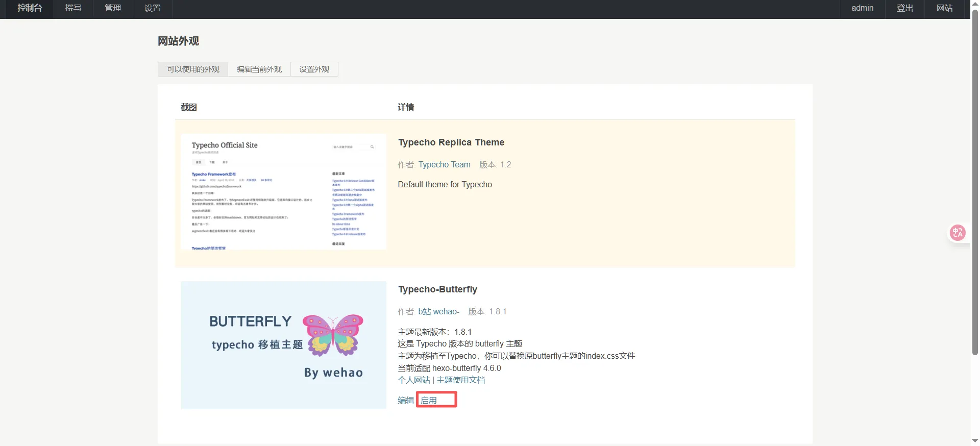This screenshot has height=446, width=980.
Task: Click the Typecho Replica Theme title
Action: (x=451, y=142)
